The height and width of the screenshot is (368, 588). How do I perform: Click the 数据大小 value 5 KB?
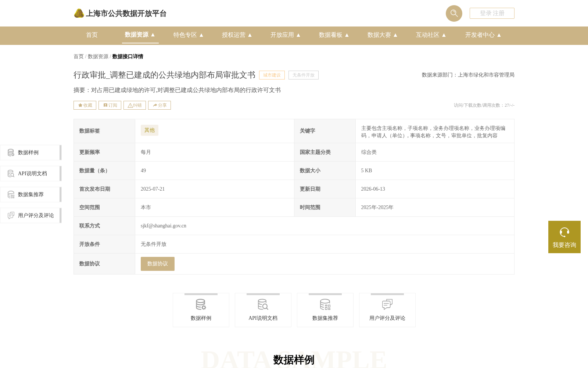366,171
